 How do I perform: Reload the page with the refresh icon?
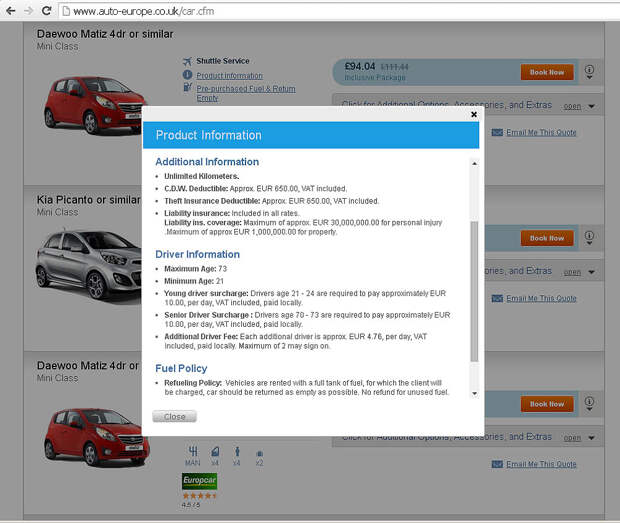pyautogui.click(x=46, y=11)
